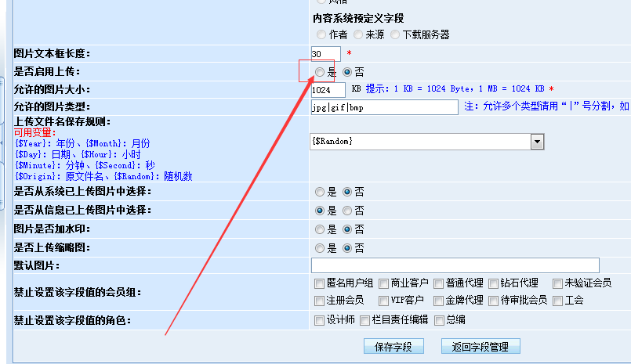Select 是 for 是否启用上传

(320, 71)
